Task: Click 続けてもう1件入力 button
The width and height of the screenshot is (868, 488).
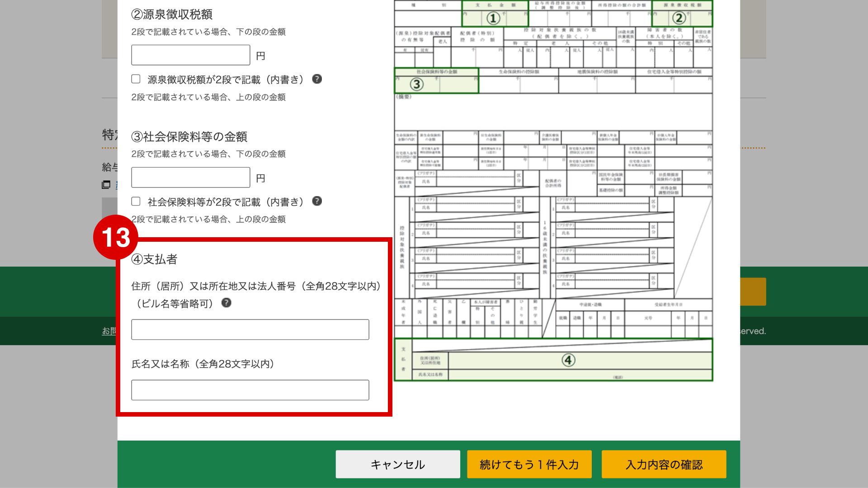Action: (529, 465)
